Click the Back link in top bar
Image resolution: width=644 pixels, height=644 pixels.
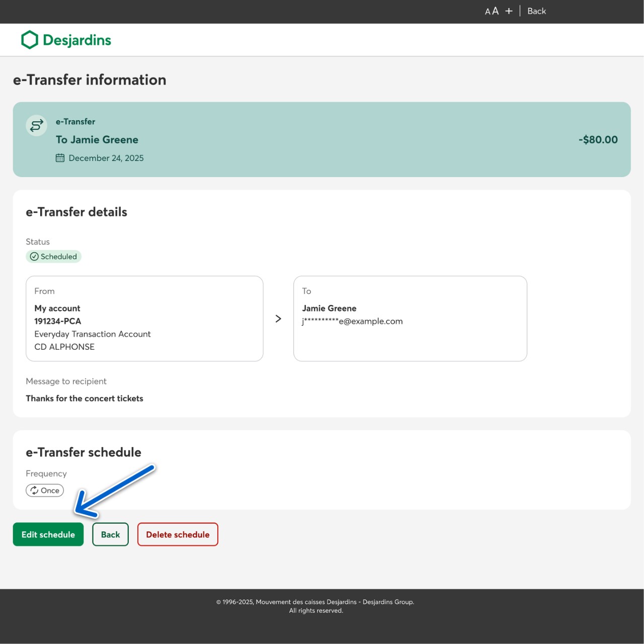pyautogui.click(x=536, y=11)
